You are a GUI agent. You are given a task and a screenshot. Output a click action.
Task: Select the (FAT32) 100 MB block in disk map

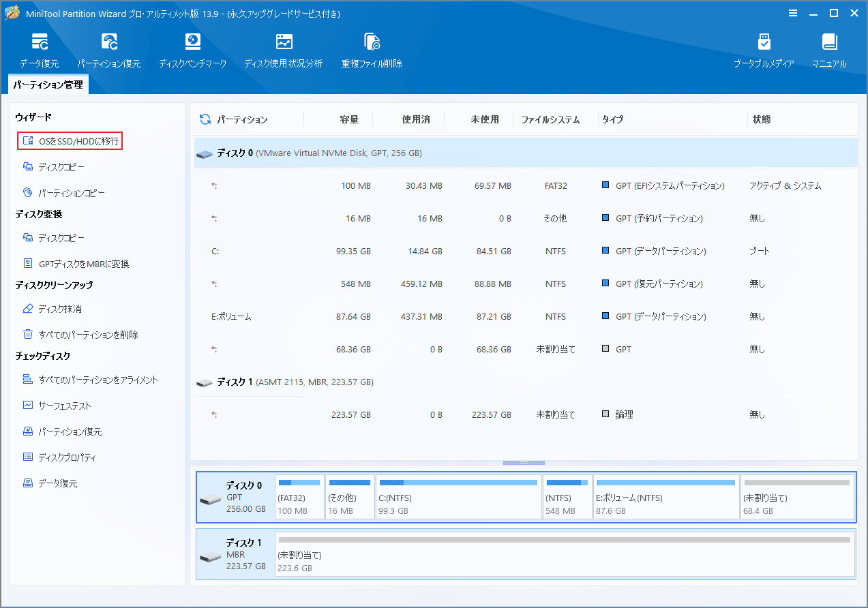299,497
